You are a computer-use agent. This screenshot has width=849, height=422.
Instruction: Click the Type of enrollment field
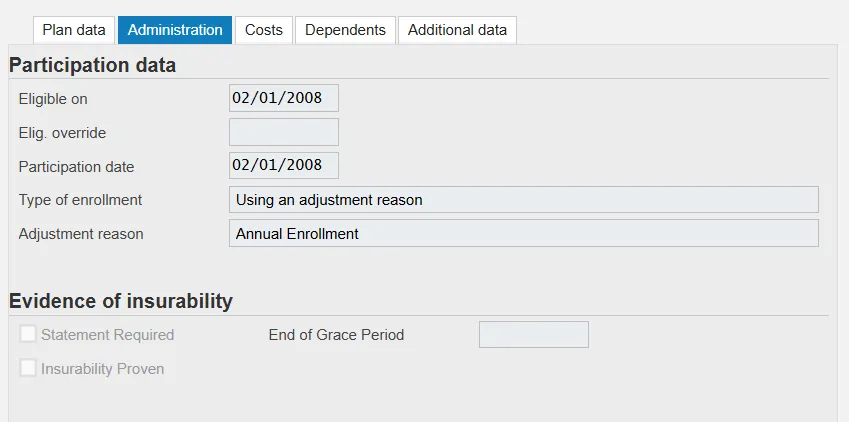tap(523, 199)
